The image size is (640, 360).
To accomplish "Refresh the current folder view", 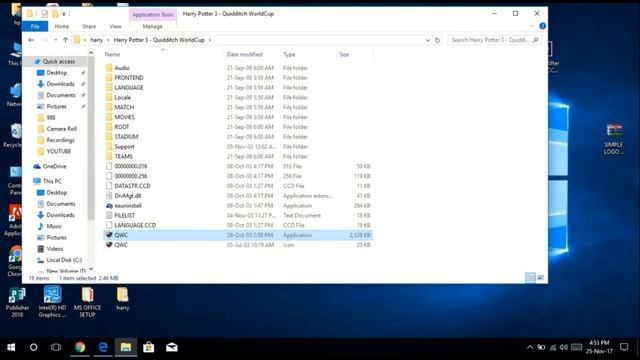I will [437, 40].
